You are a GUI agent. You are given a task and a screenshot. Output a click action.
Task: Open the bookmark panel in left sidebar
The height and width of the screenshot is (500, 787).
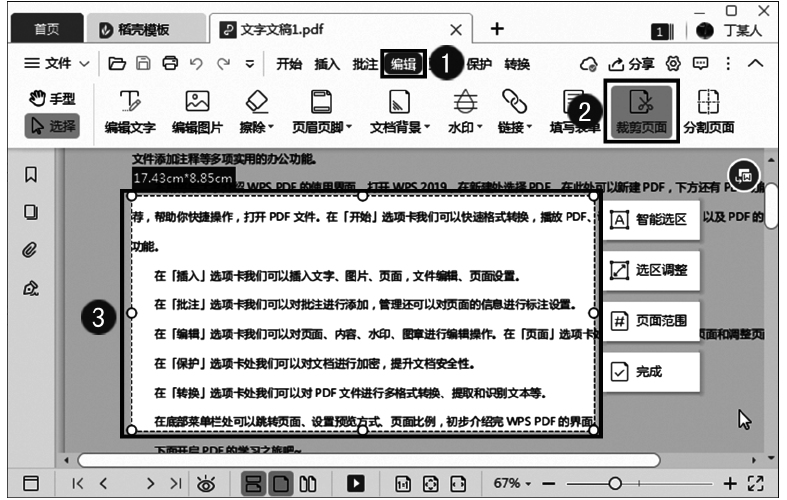tap(31, 175)
